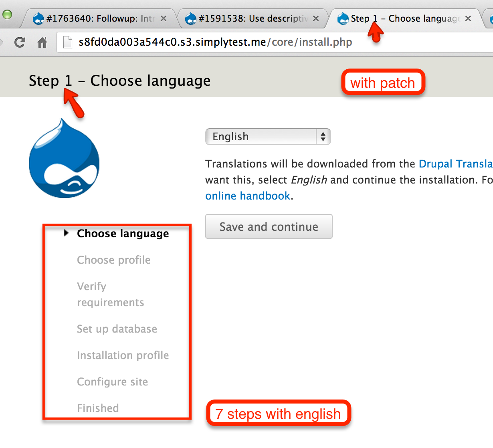Click the page document icon in address bar

(68, 42)
